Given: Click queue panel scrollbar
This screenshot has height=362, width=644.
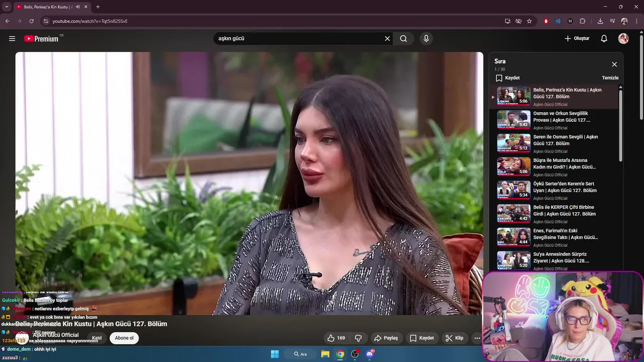Looking at the screenshot, I should pos(620,126).
